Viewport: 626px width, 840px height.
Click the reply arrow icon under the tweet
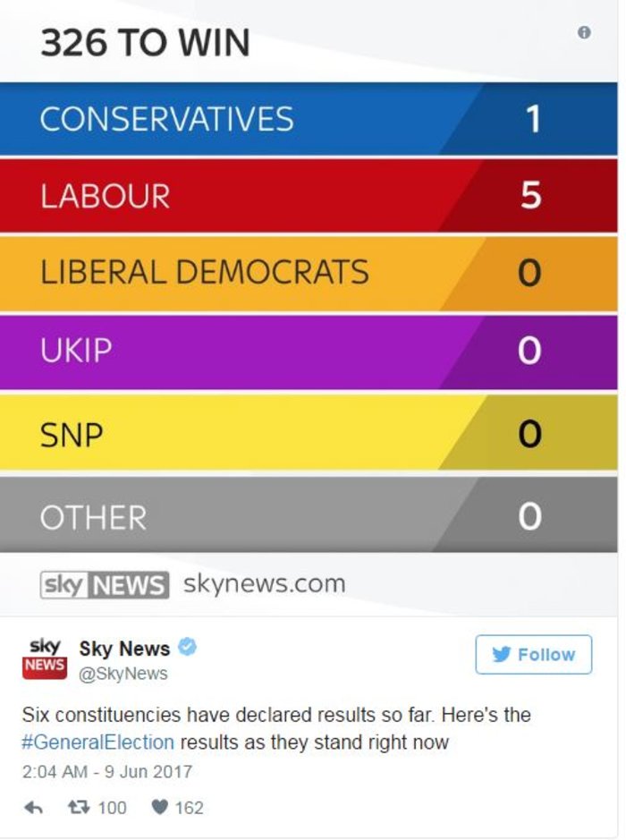click(x=34, y=808)
